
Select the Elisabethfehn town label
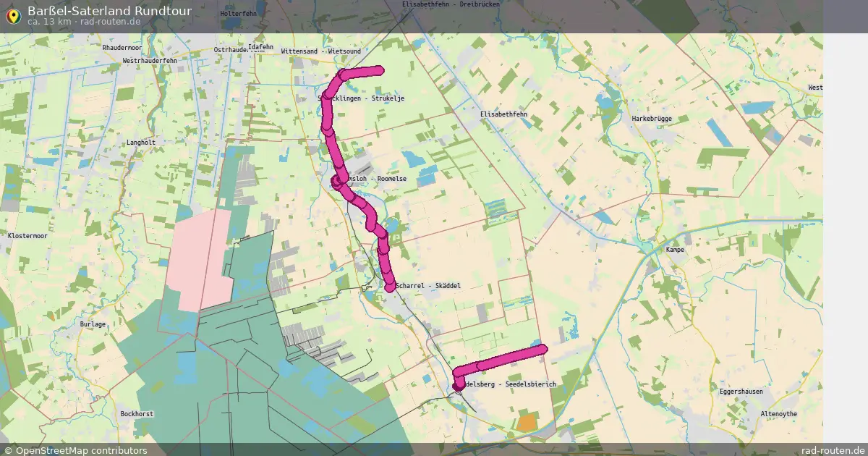tap(503, 114)
